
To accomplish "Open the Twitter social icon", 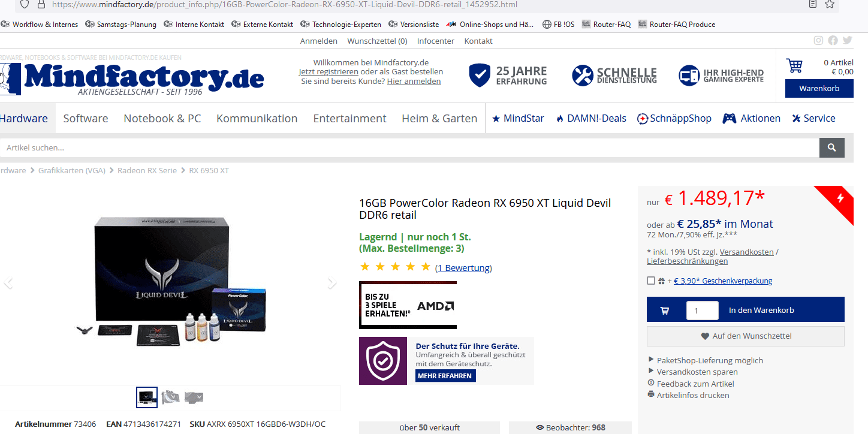I will (847, 41).
